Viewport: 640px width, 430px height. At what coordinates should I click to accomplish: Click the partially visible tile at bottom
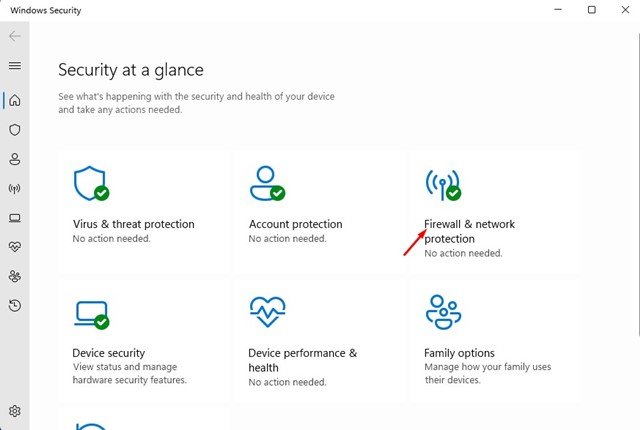(x=144, y=419)
